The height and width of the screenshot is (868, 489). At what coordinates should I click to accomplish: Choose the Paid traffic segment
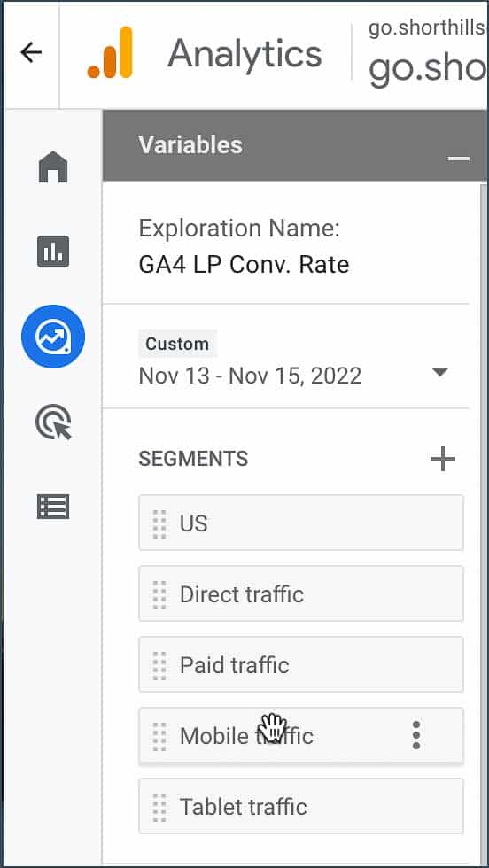(300, 664)
